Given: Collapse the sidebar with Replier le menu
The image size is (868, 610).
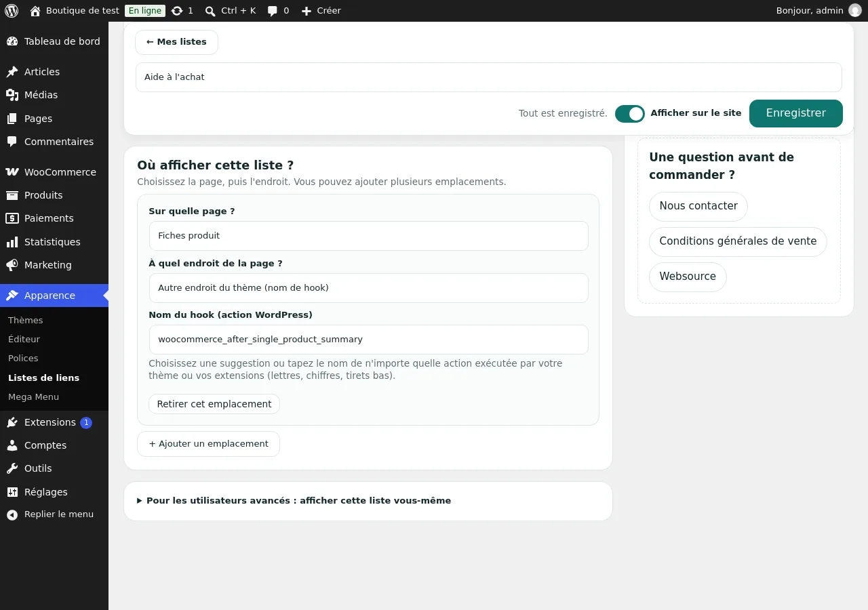Looking at the screenshot, I should click(x=54, y=514).
